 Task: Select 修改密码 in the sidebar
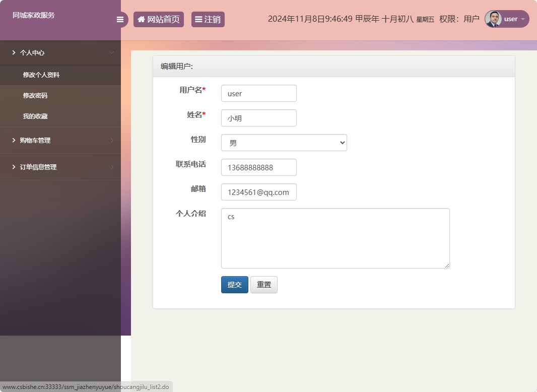click(35, 95)
